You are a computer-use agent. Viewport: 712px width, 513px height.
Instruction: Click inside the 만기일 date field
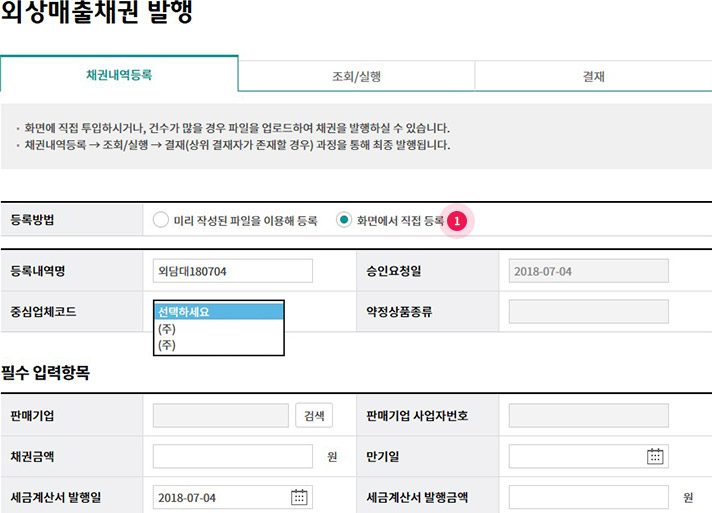point(575,456)
